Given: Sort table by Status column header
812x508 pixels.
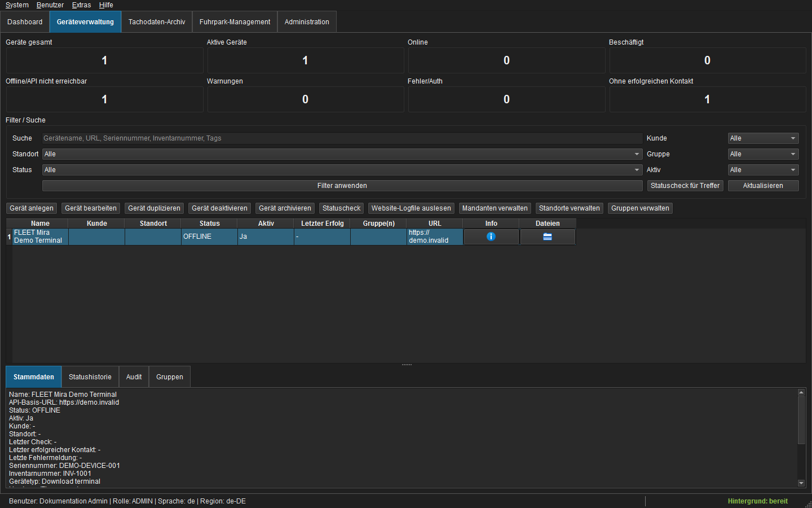Looking at the screenshot, I should click(209, 224).
